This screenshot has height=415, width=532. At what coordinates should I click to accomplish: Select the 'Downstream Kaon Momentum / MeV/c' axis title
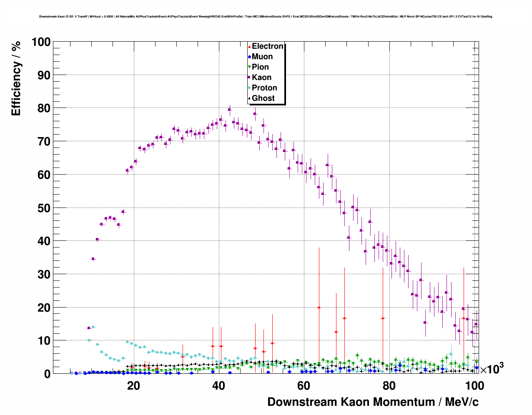(373, 402)
